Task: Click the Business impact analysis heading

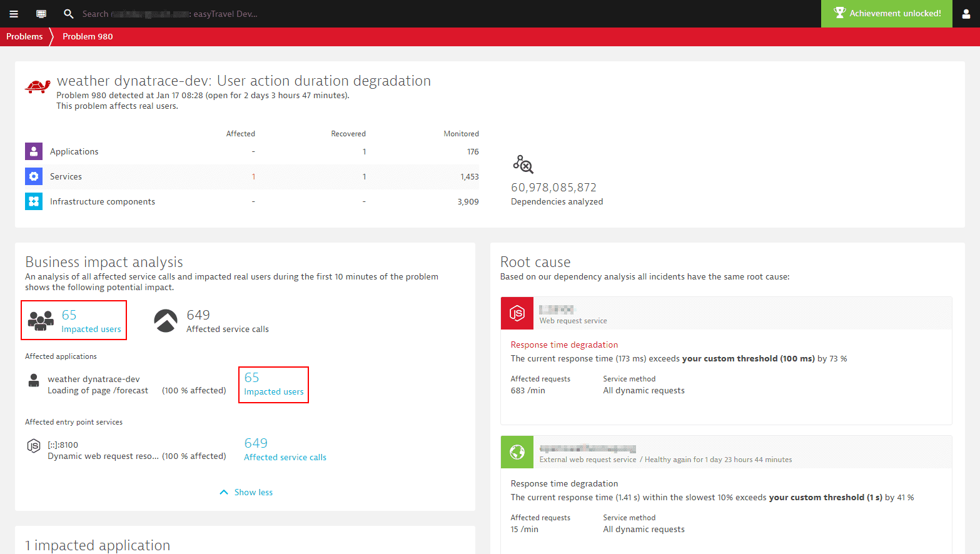Action: [x=104, y=262]
